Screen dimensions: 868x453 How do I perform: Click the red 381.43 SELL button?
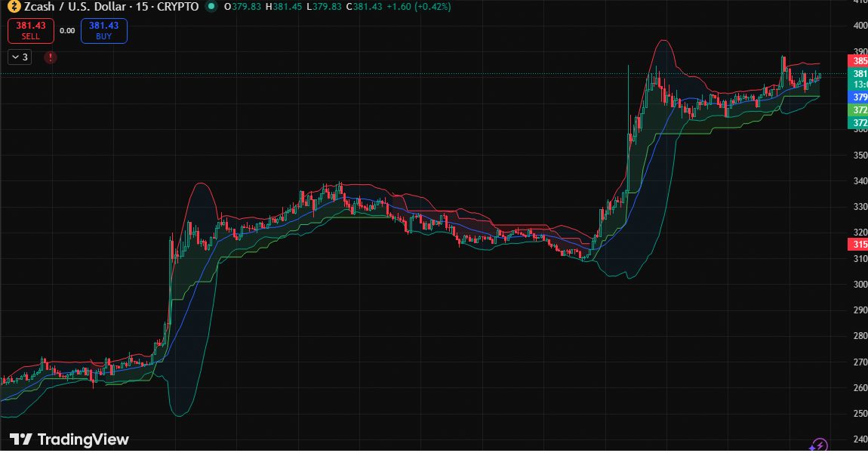click(x=31, y=30)
